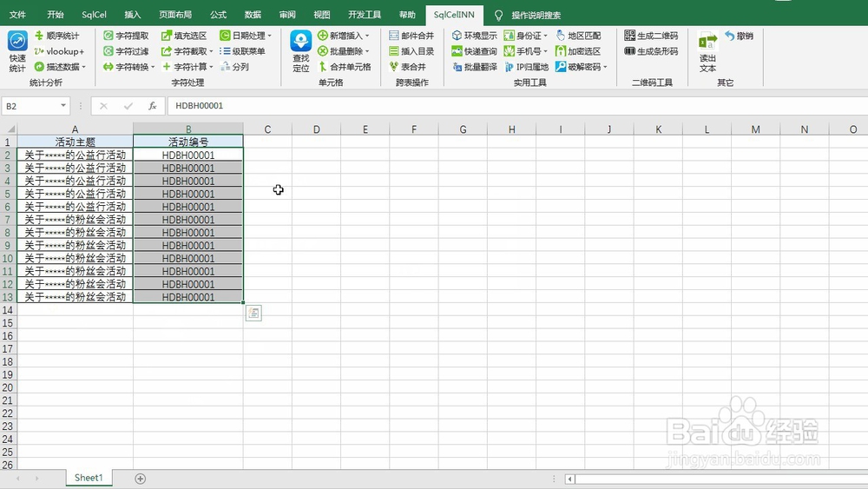Switch to the 数据 ribbon tab

tap(253, 15)
